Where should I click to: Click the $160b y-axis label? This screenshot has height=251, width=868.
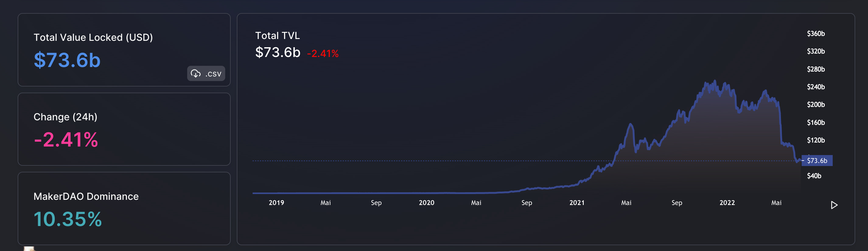[x=816, y=122]
